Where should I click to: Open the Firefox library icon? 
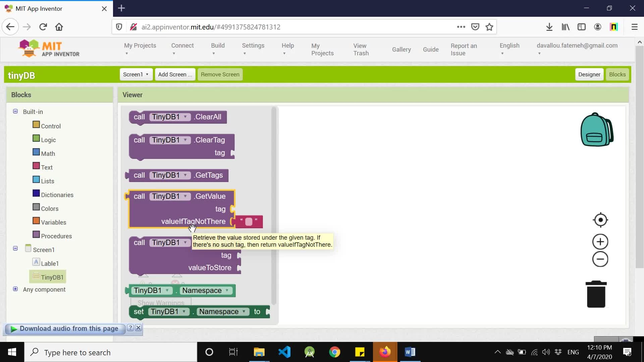(566, 27)
